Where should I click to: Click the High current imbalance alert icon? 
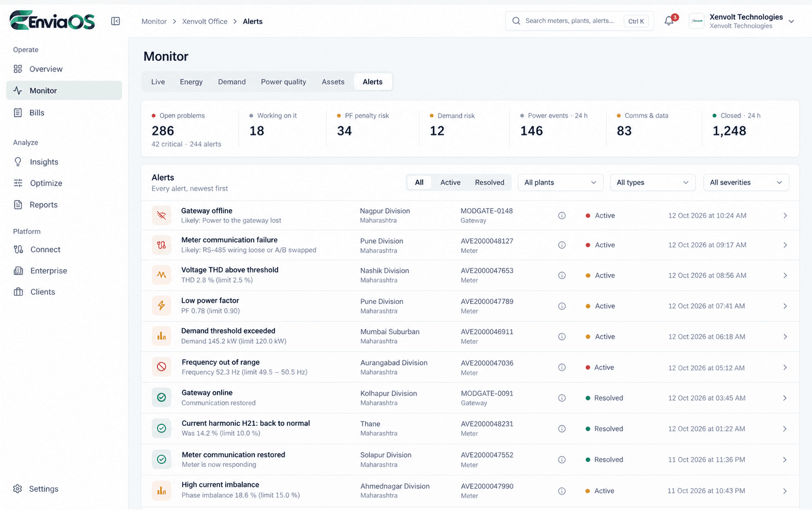coord(162,491)
